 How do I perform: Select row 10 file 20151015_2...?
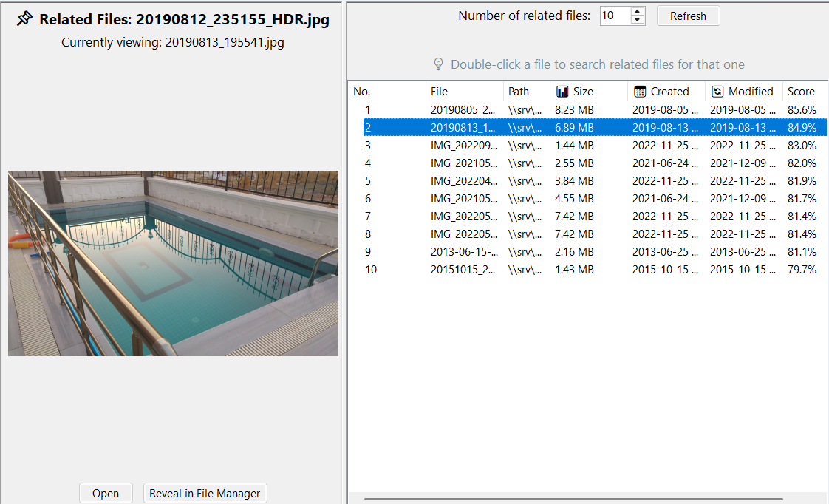pos(594,269)
